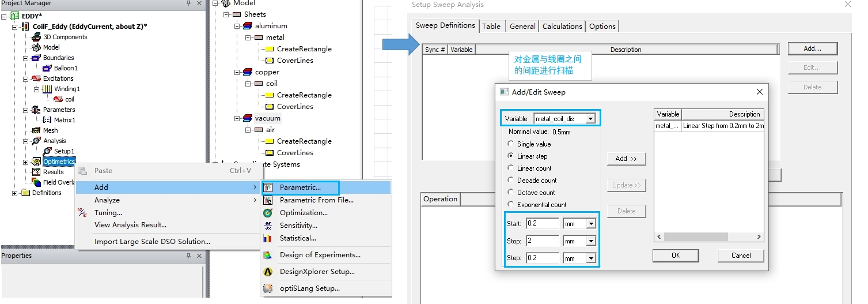Screen dimensions: 868x304
Task: Click the Sensitivity icon in submenu
Action: 268,226
